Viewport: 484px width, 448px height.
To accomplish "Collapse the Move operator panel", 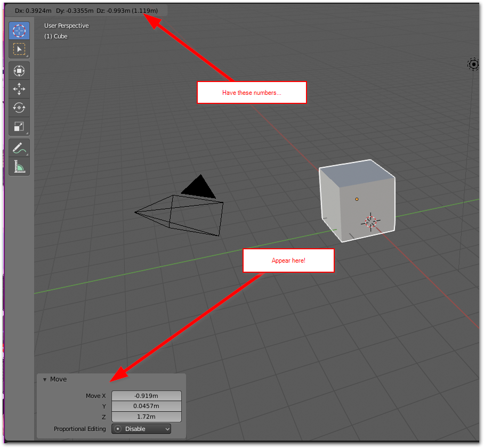I will 45,379.
